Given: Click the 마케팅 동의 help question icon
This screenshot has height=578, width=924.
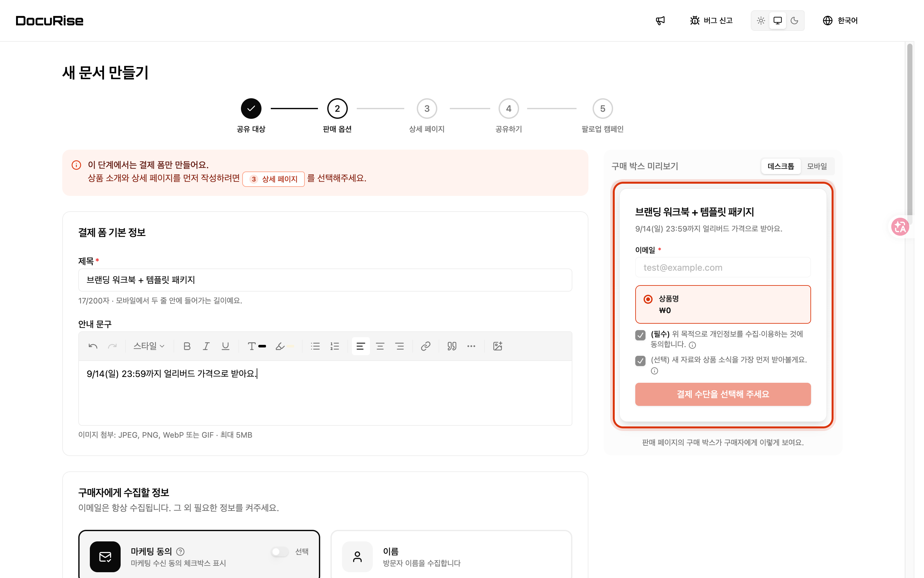Looking at the screenshot, I should pos(181,552).
